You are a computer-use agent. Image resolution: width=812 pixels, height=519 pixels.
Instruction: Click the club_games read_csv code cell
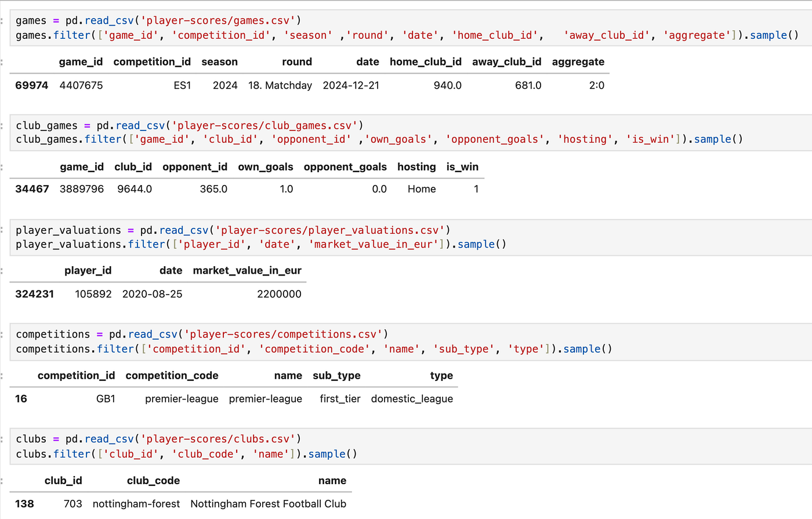point(411,132)
